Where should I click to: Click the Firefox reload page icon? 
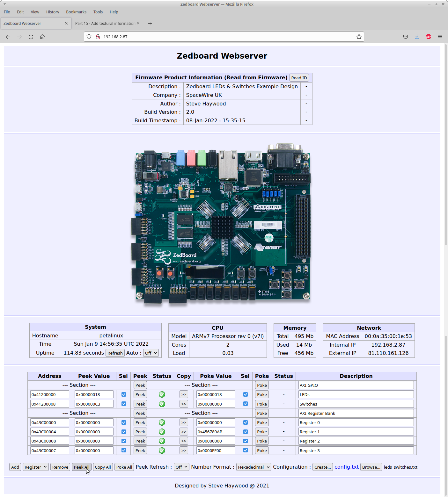pyautogui.click(x=31, y=37)
